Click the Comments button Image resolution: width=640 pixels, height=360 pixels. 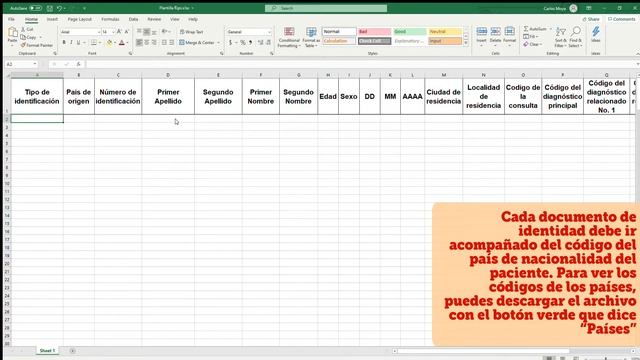click(x=621, y=19)
